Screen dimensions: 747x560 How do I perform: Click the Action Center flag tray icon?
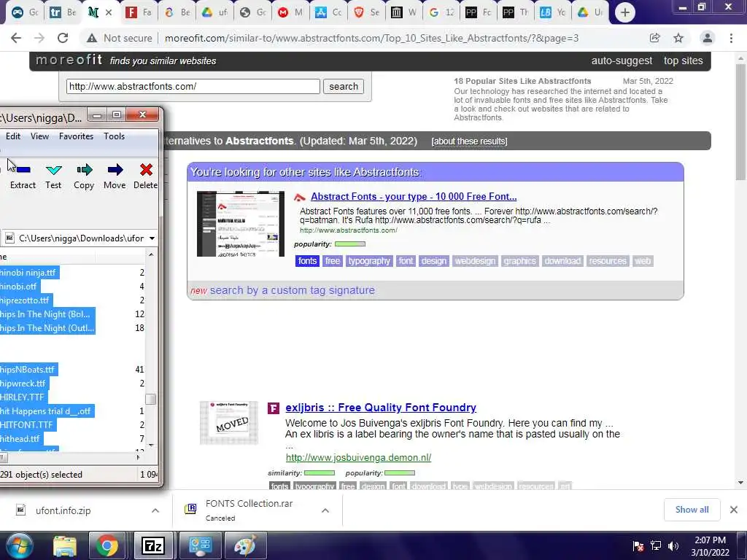click(638, 546)
